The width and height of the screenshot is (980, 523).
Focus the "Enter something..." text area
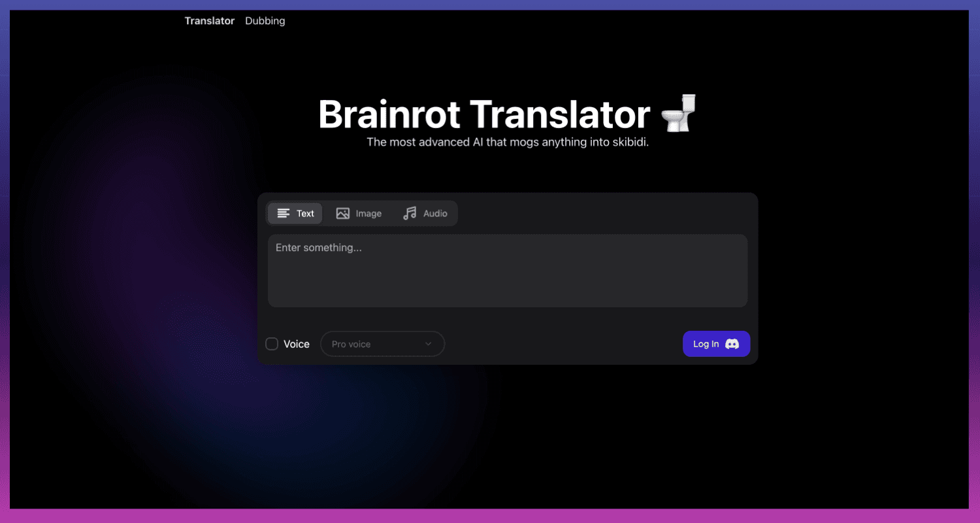[507, 271]
